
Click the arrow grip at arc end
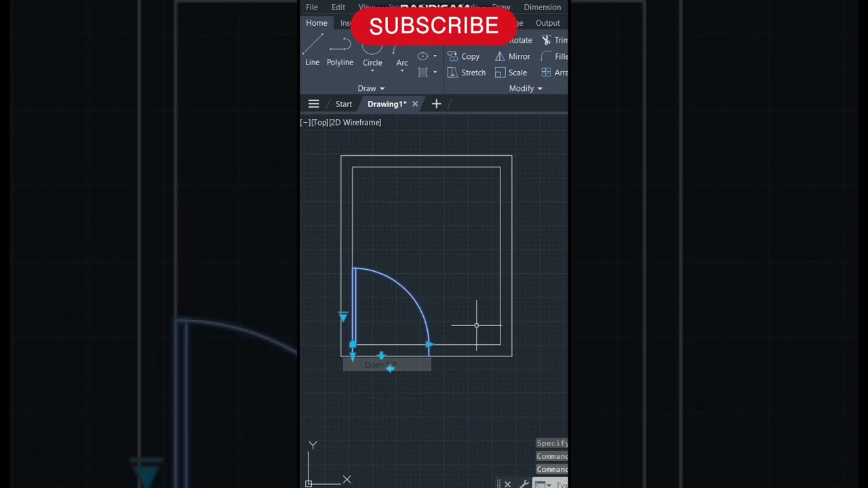tap(429, 345)
